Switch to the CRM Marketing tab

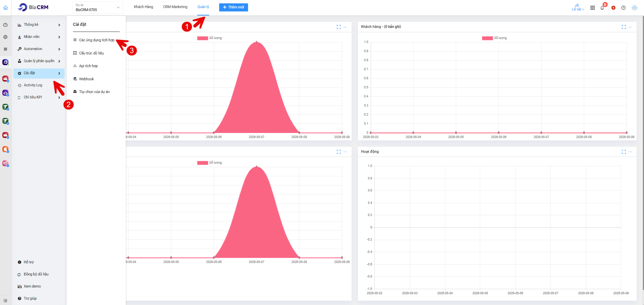(x=175, y=7)
